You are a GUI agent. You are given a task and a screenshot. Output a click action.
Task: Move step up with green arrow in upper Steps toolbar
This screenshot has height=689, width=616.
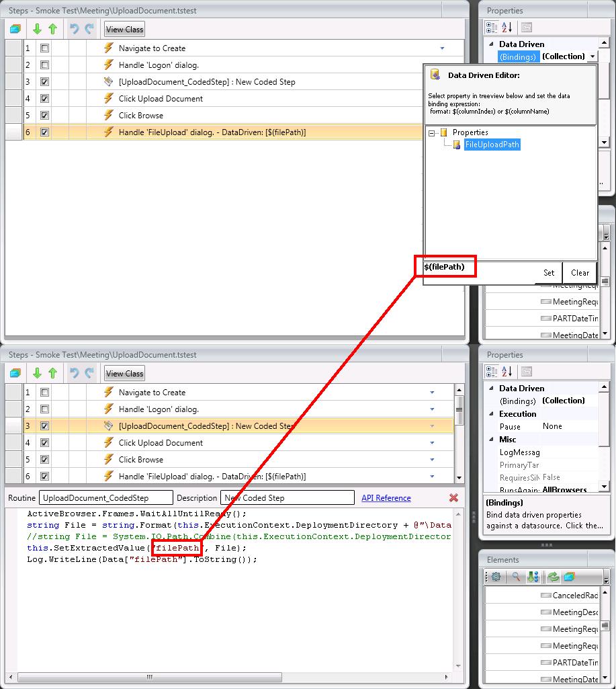point(52,30)
